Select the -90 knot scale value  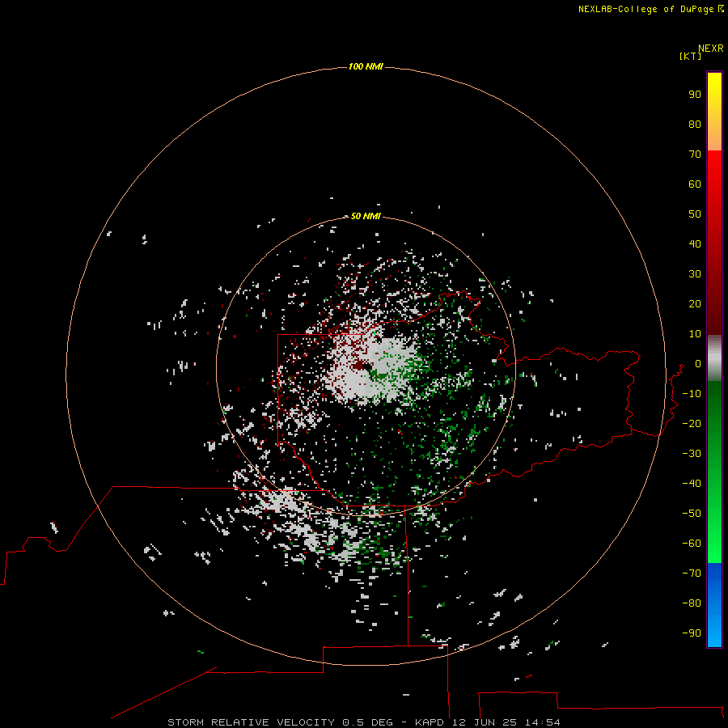(692, 633)
